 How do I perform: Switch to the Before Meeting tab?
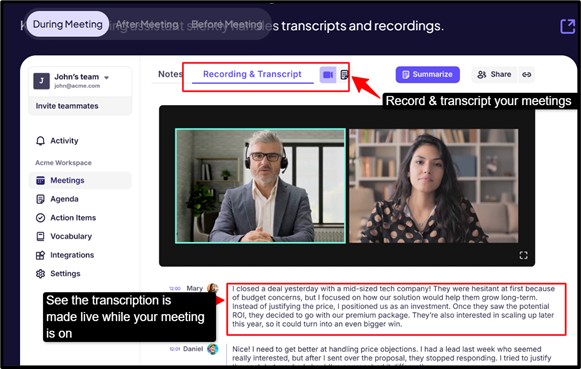click(x=227, y=24)
